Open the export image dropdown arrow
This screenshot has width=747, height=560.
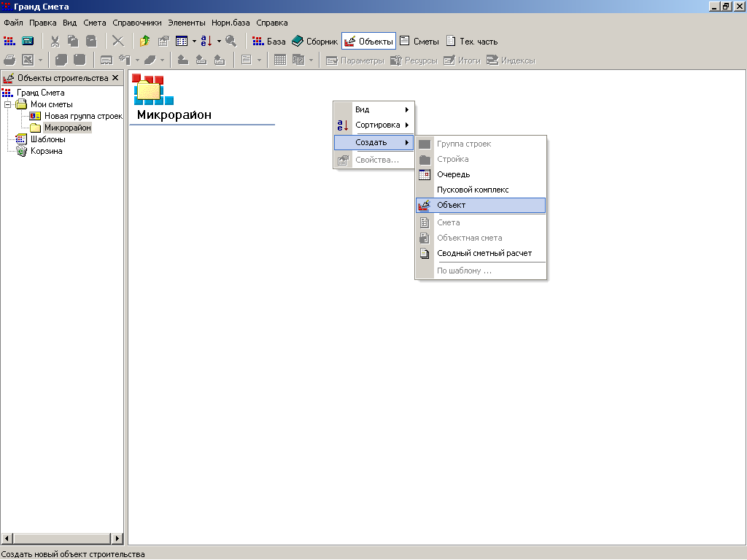pyautogui.click(x=40, y=60)
